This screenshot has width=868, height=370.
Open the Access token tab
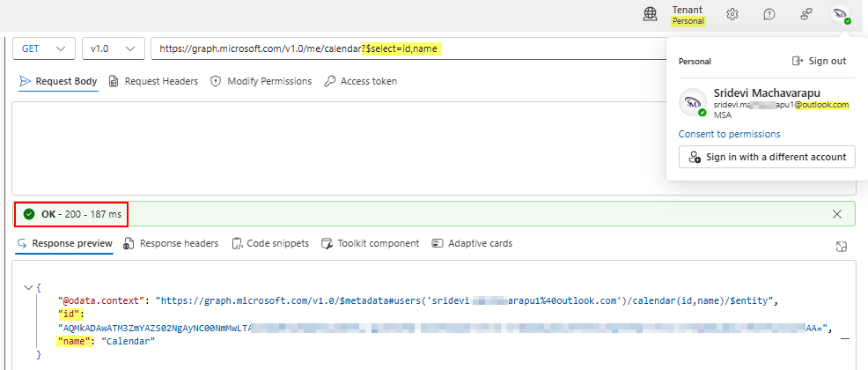[x=360, y=81]
